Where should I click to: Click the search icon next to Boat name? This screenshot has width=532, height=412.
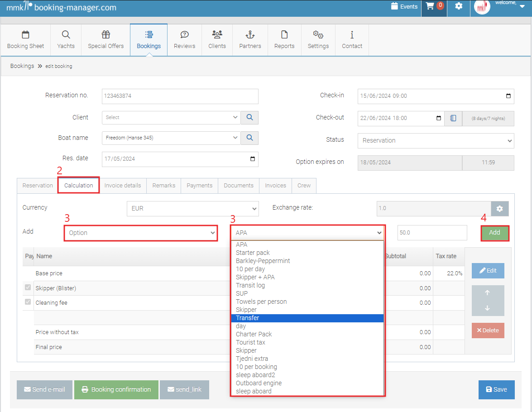249,138
